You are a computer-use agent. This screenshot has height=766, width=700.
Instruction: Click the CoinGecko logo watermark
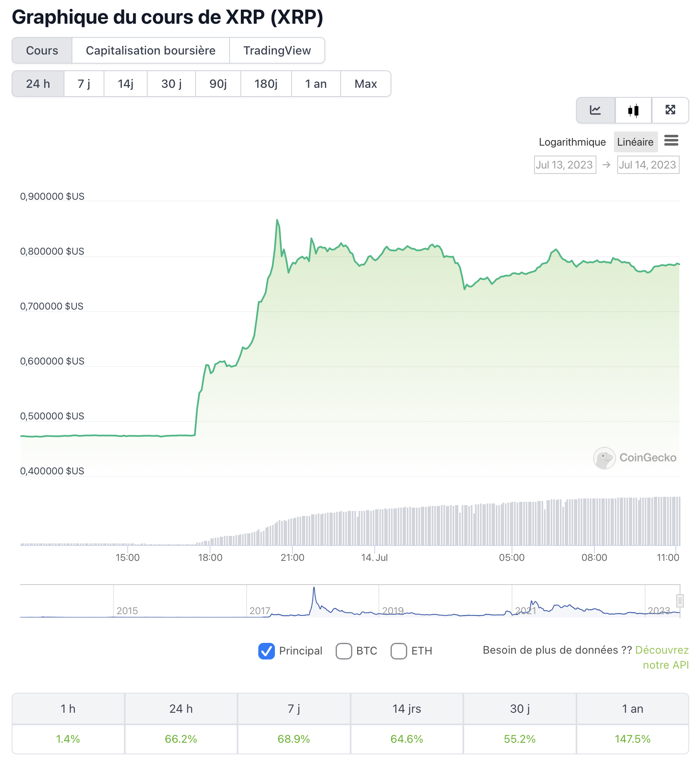(x=635, y=458)
